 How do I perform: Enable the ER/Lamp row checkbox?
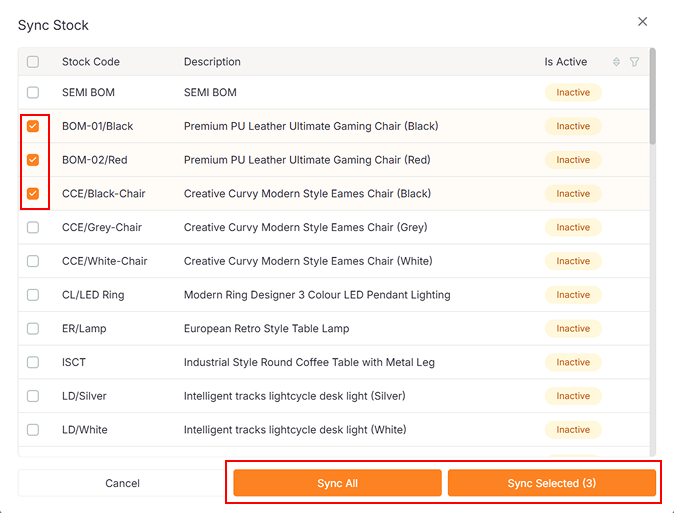coord(33,329)
